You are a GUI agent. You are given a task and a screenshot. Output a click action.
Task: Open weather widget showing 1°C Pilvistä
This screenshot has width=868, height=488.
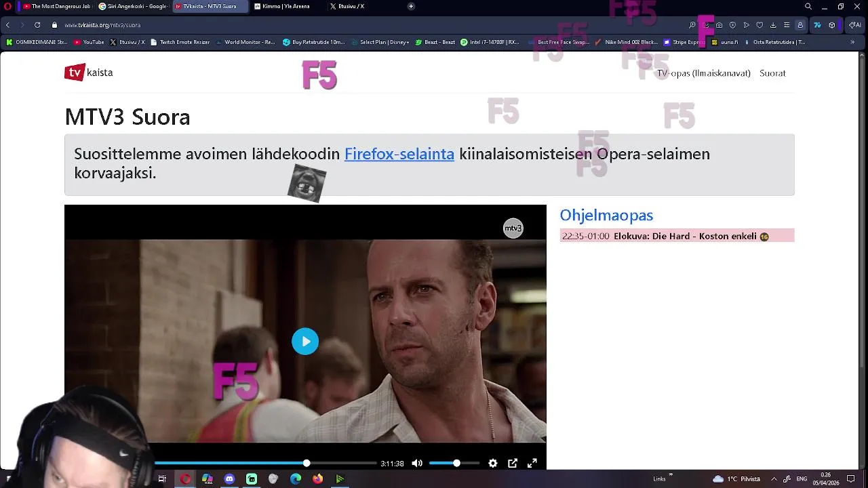coord(736,479)
